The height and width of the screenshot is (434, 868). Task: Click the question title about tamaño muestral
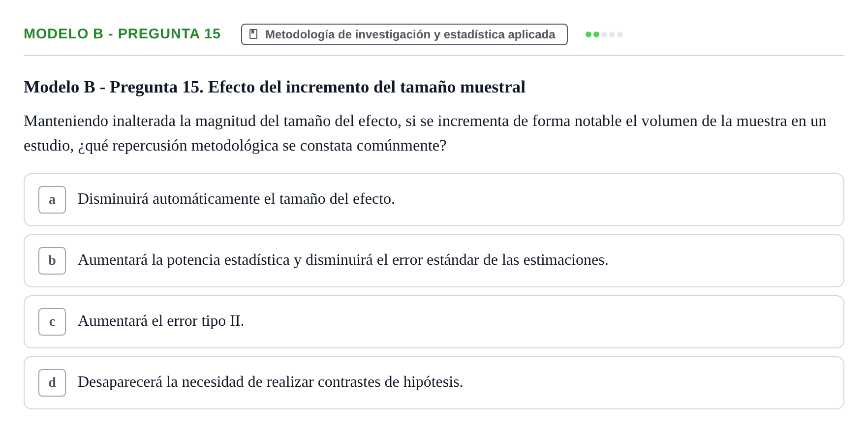275,87
